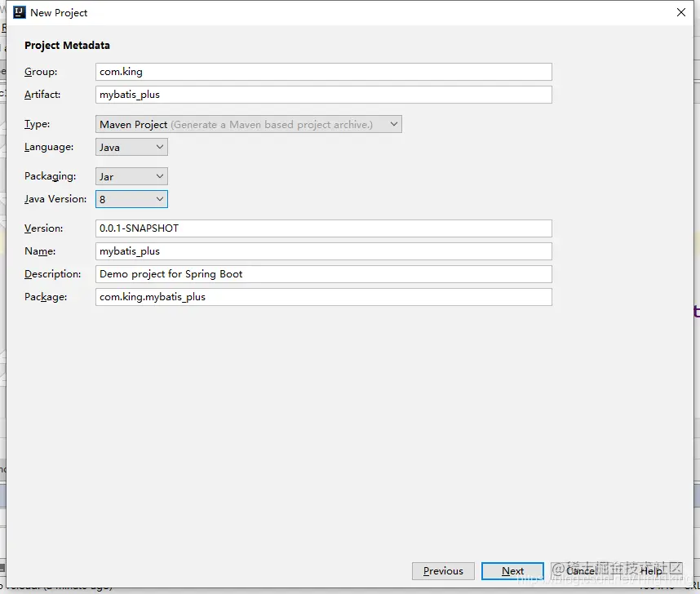This screenshot has height=594, width=700.
Task: Click the New Project title text
Action: click(x=59, y=13)
